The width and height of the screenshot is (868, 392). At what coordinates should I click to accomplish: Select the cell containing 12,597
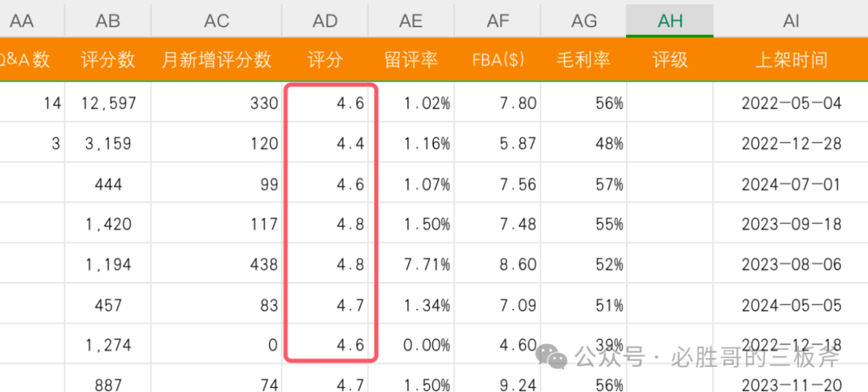tap(108, 103)
